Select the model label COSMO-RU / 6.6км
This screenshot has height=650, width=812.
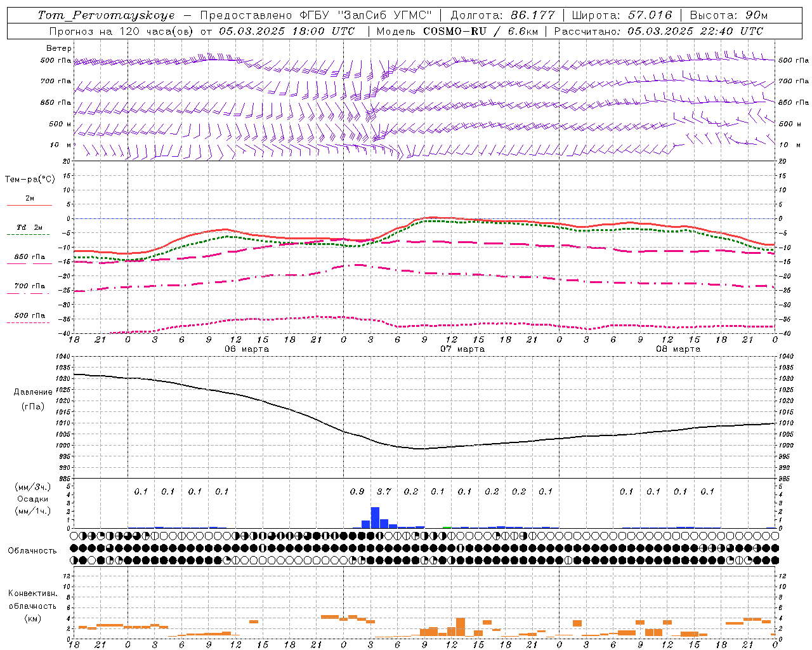click(480, 31)
